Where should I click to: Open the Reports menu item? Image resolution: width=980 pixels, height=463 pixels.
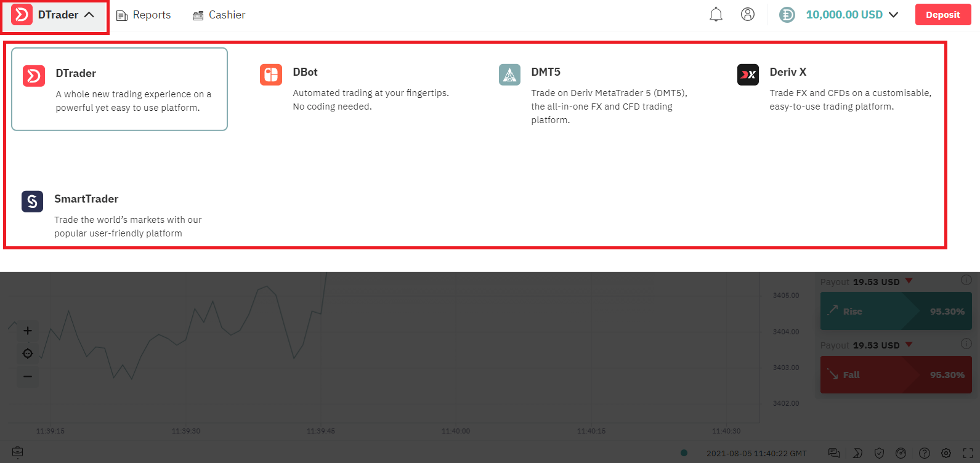click(x=144, y=15)
